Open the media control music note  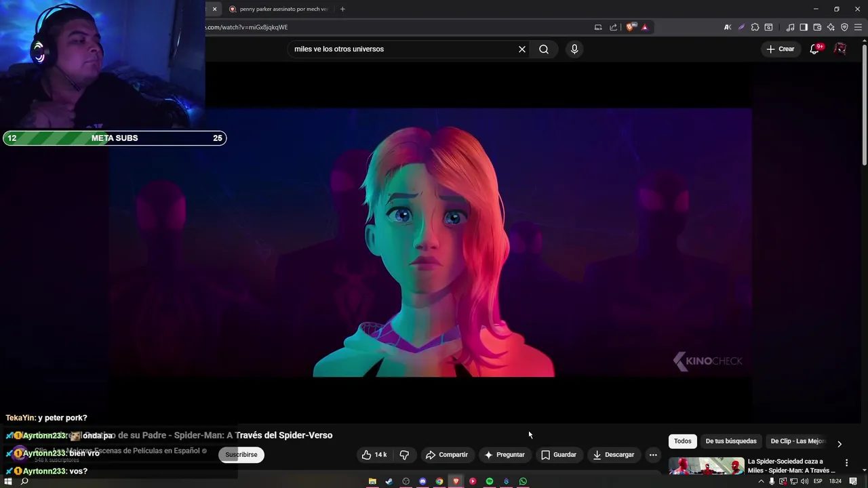pos(790,27)
